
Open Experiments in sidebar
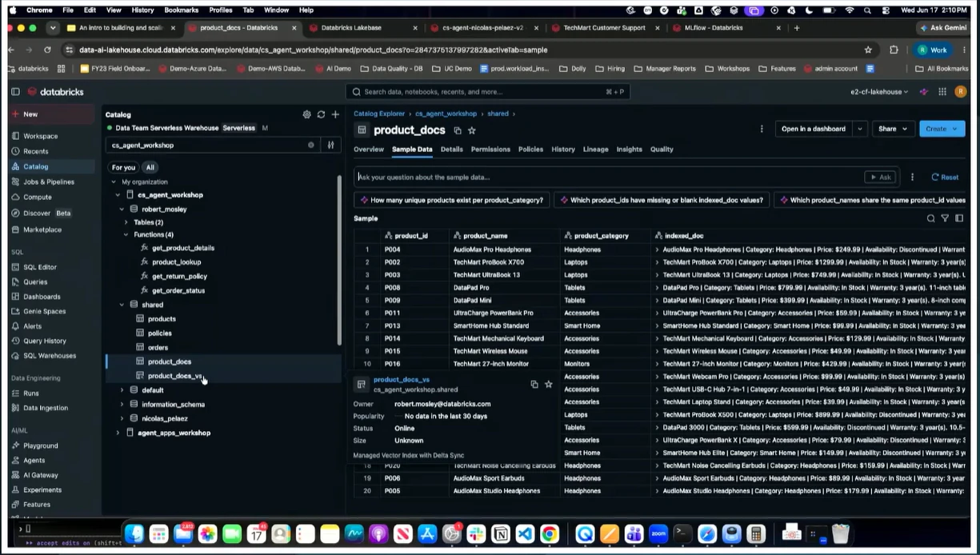click(x=42, y=489)
